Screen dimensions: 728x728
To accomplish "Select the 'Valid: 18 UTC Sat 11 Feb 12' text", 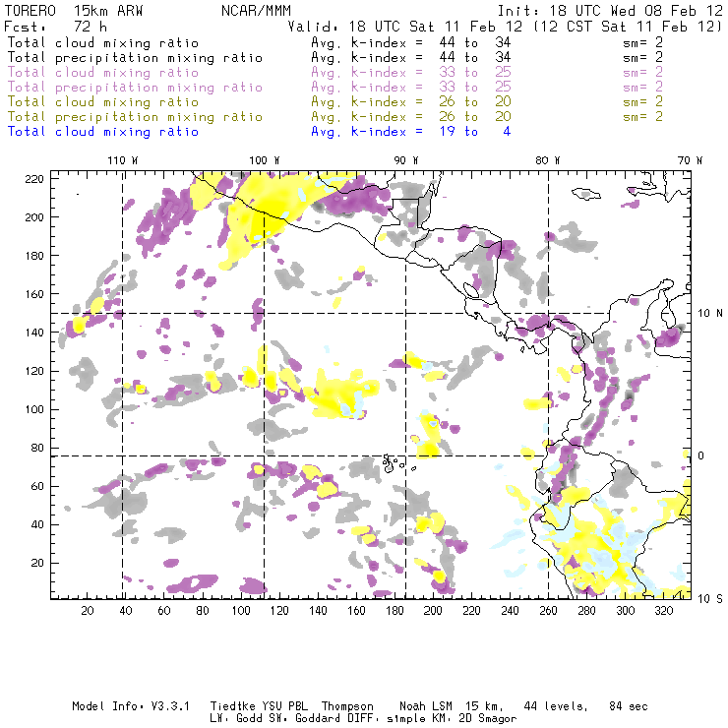I will [x=404, y=27].
